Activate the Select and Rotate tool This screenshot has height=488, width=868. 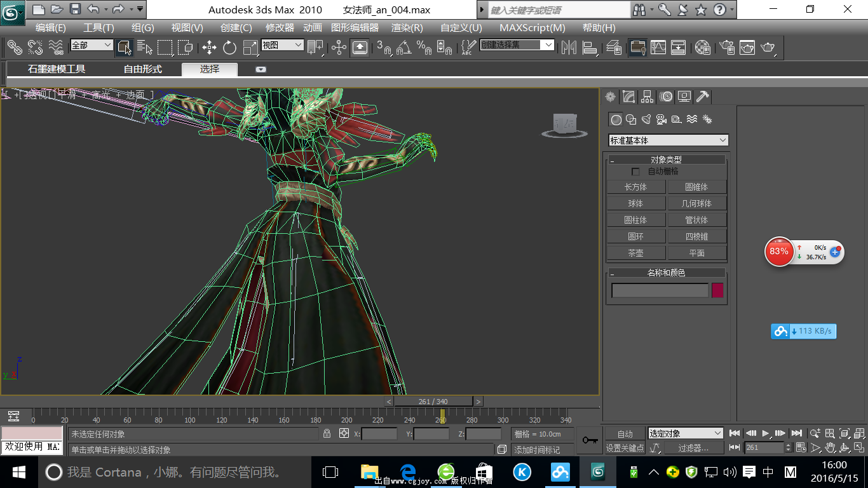(230, 47)
